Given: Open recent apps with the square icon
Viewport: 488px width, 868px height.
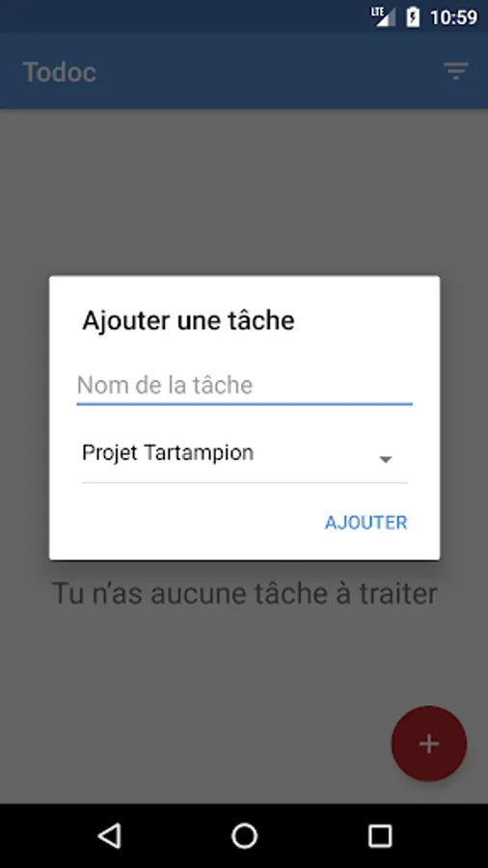Looking at the screenshot, I should [x=380, y=835].
